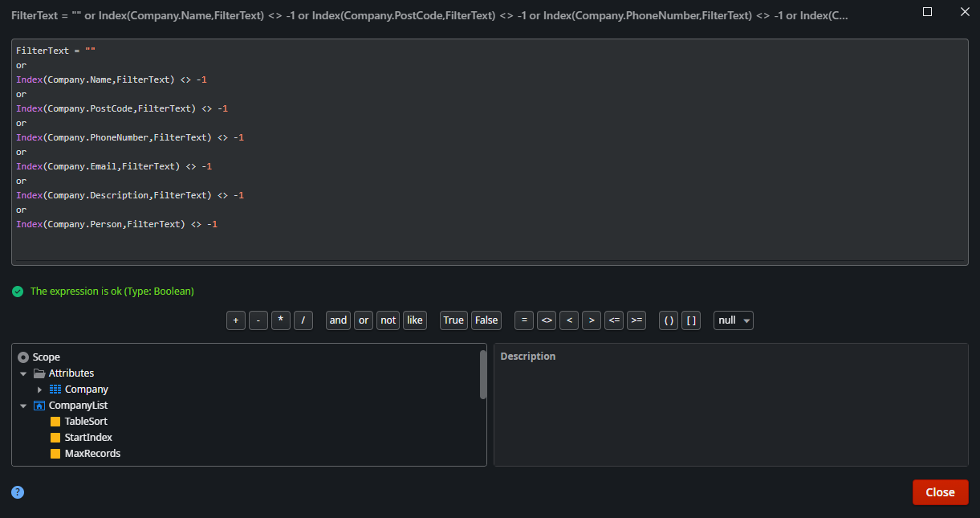Open the null value dropdown
This screenshot has width=980, height=518.
coord(744,320)
